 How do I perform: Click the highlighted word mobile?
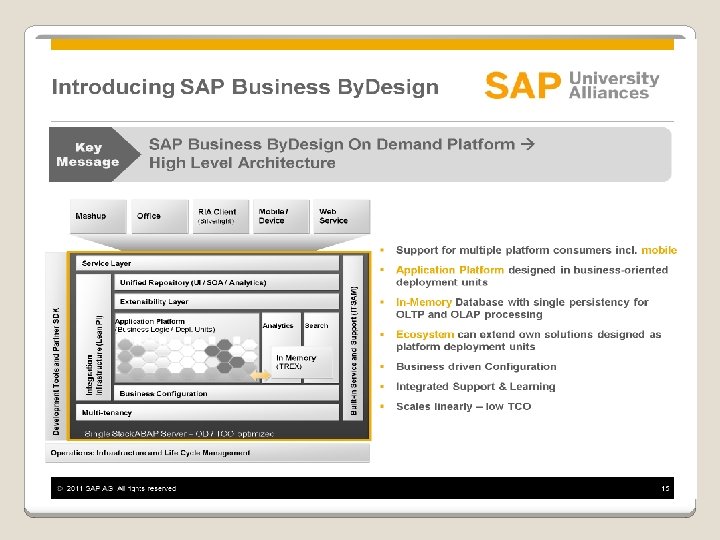(x=659, y=250)
